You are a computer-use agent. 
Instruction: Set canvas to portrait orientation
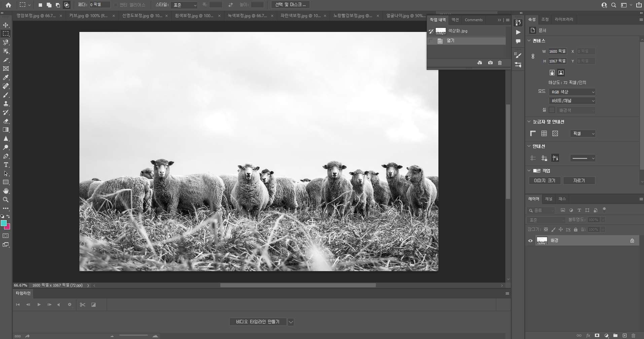click(x=552, y=73)
